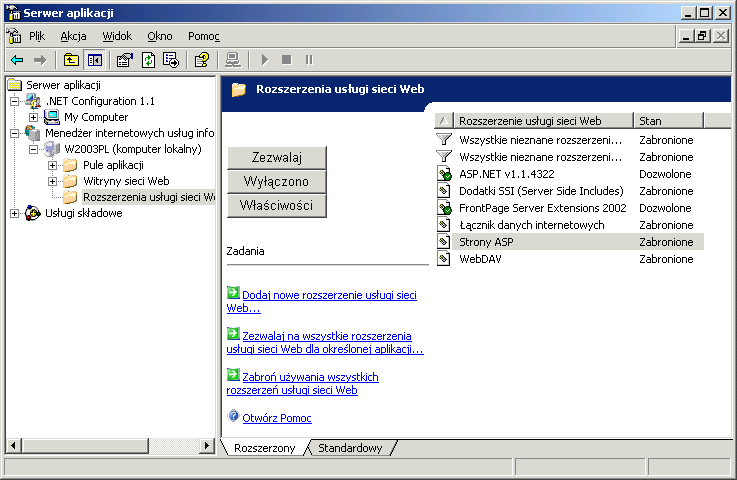
Task: Click the .NET Configuration 1.1 node icon
Action: coord(33,101)
